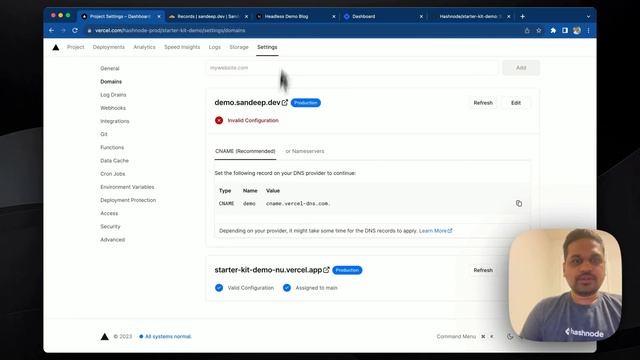The height and width of the screenshot is (360, 640).
Task: Edit the demo.sandeep.dev domain
Action: 516,103
